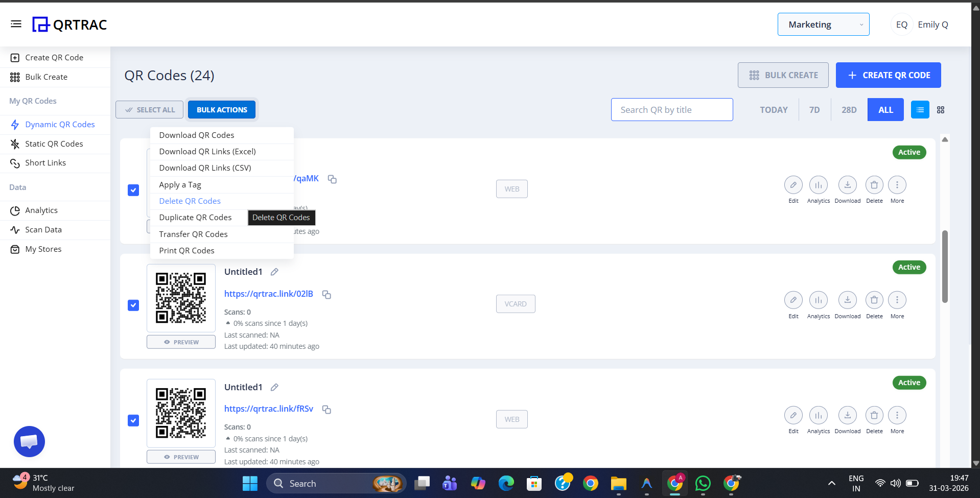Viewport: 980px width, 498px height.
Task: Open the Edit icon for the 02lB QR code
Action: pyautogui.click(x=793, y=300)
